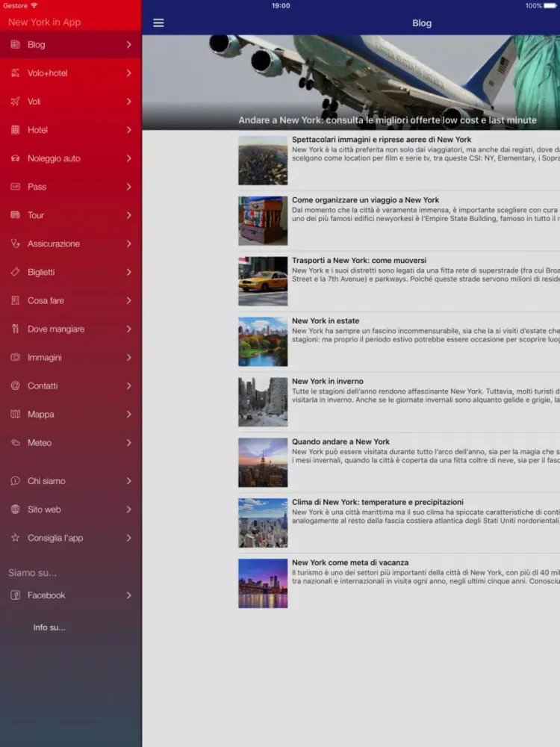Click the Biglietti tag icon
560x747 pixels.
15,272
